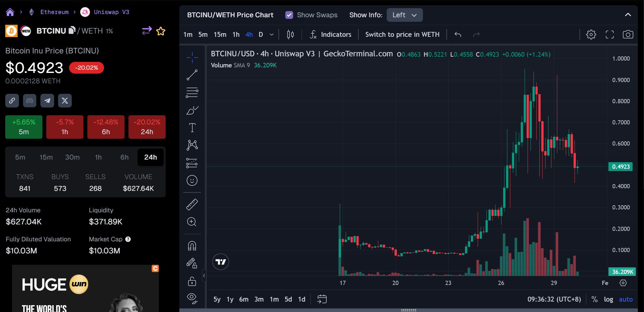The height and width of the screenshot is (312, 644).
Task: Undo the last chart action
Action: click(x=458, y=35)
